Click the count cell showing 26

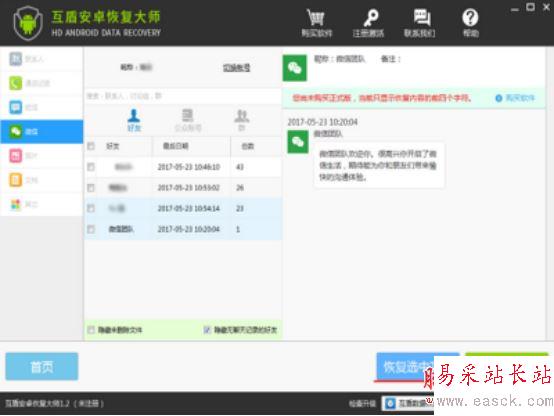point(240,188)
